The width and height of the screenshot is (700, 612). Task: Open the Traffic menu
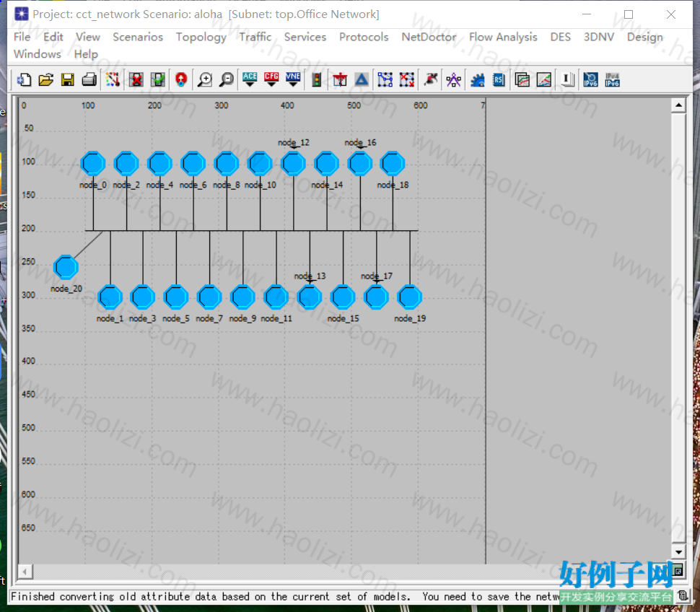click(255, 37)
